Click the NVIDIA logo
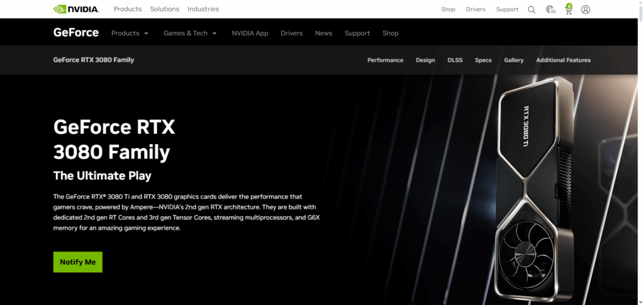 [x=76, y=9]
